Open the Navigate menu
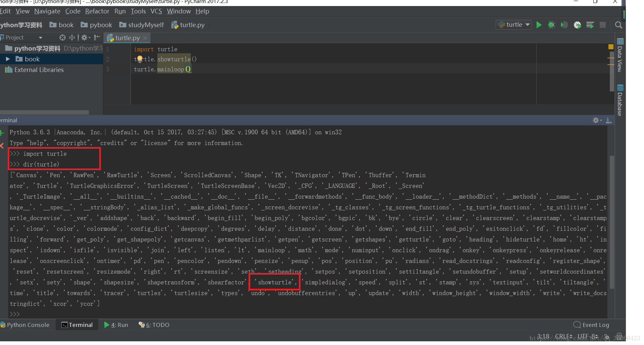The image size is (644, 345). [47, 11]
